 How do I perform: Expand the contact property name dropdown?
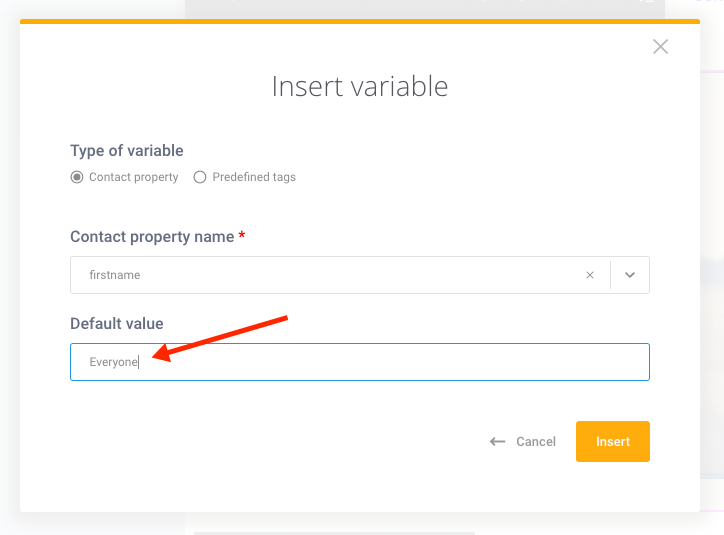pos(630,275)
